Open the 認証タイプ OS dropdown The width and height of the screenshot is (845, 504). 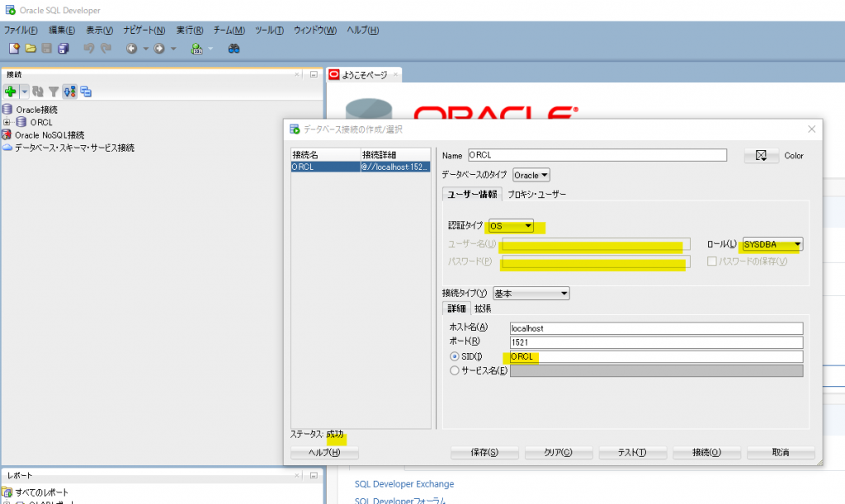pyautogui.click(x=511, y=225)
